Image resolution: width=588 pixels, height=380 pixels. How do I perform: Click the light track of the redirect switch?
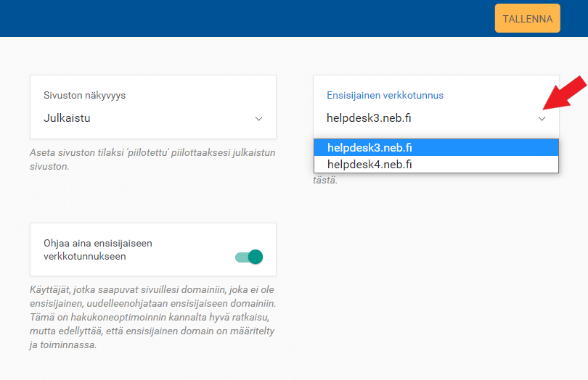240,257
